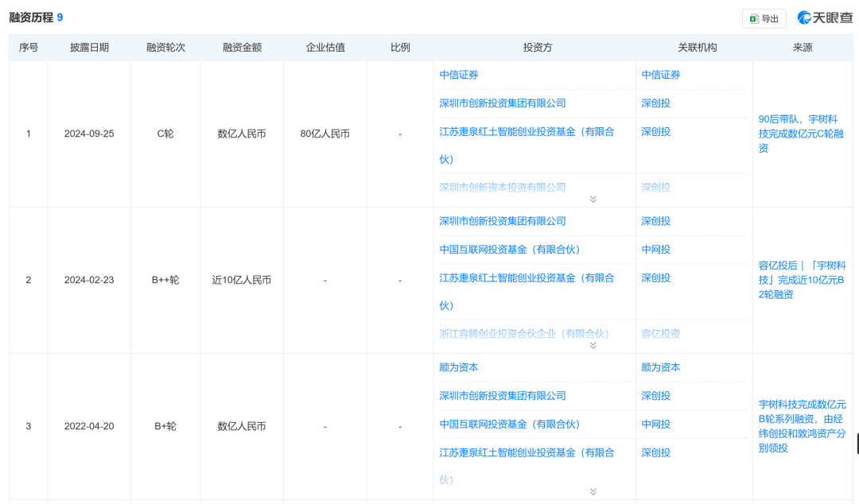Open 中信证券 in the 关联机构 column
Image resolution: width=859 pixels, height=504 pixels.
point(661,75)
